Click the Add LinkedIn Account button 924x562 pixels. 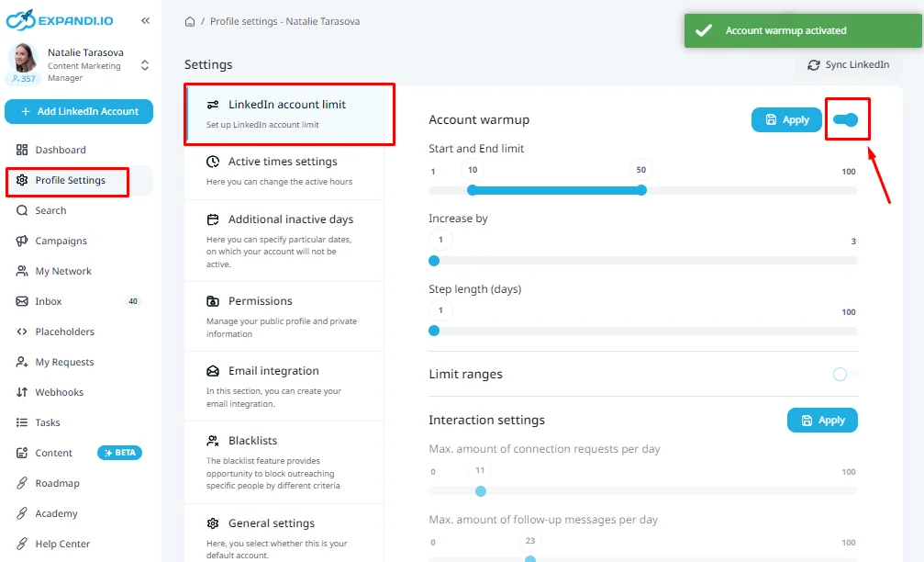tap(79, 111)
